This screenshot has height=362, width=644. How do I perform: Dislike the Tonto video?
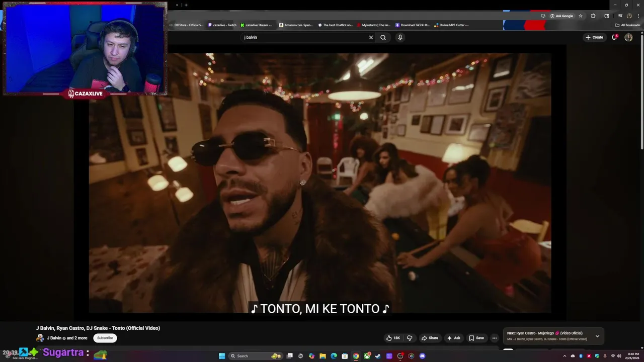[x=410, y=338]
